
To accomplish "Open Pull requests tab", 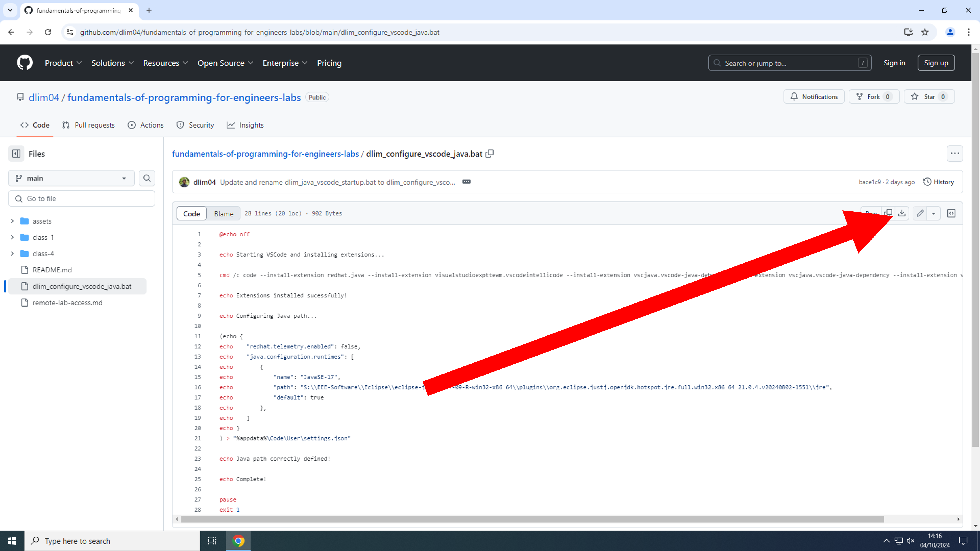I will coord(88,125).
